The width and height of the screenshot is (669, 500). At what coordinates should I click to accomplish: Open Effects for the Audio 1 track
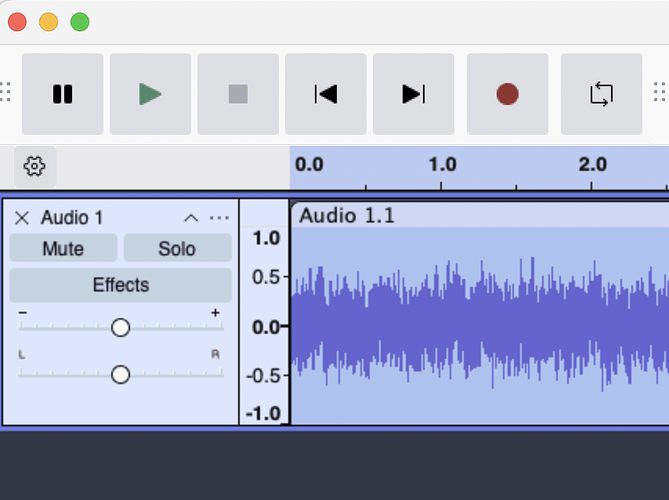coord(120,285)
